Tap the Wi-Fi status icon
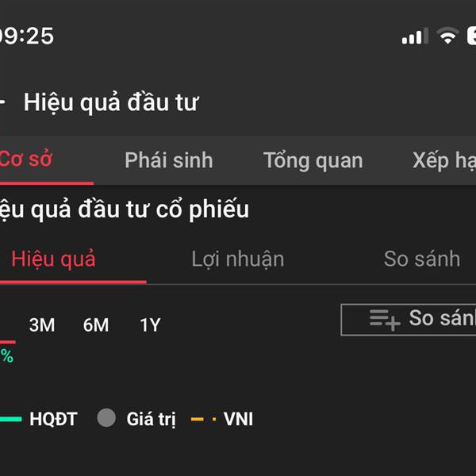This screenshot has width=476, height=476. (448, 36)
